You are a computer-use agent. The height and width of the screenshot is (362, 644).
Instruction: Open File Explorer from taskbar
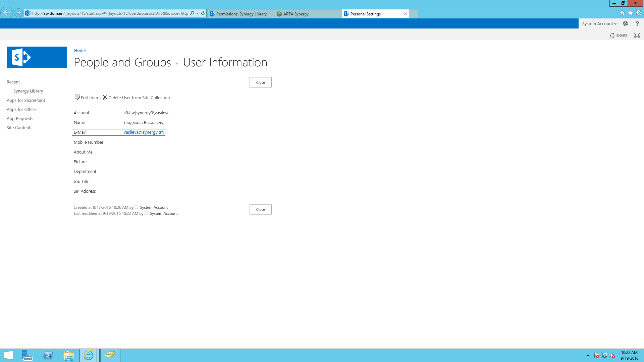[x=69, y=355]
